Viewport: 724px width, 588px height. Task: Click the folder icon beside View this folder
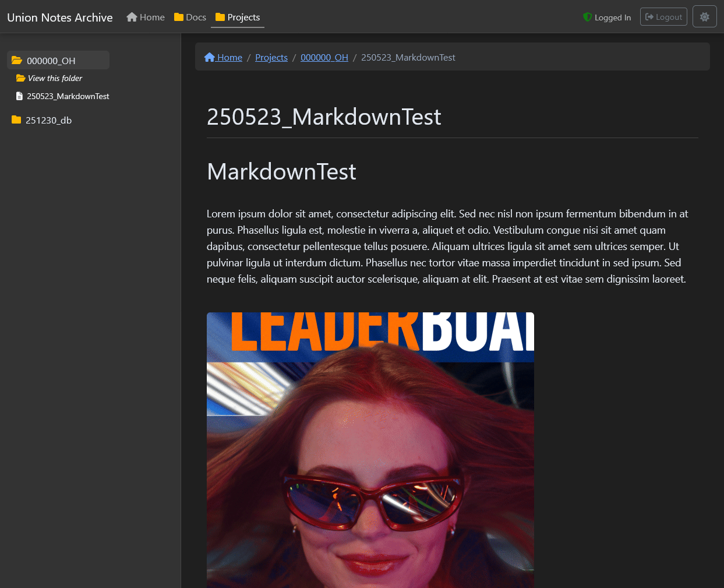pyautogui.click(x=20, y=78)
